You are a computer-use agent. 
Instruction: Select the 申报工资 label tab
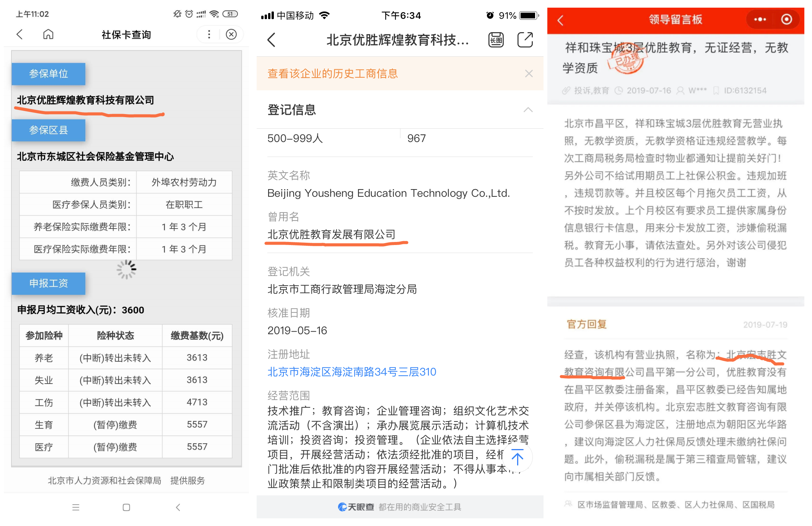[49, 283]
